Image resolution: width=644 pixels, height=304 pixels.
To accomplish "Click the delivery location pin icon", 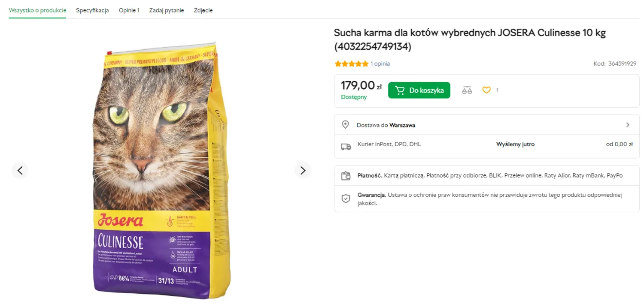I will (345, 125).
